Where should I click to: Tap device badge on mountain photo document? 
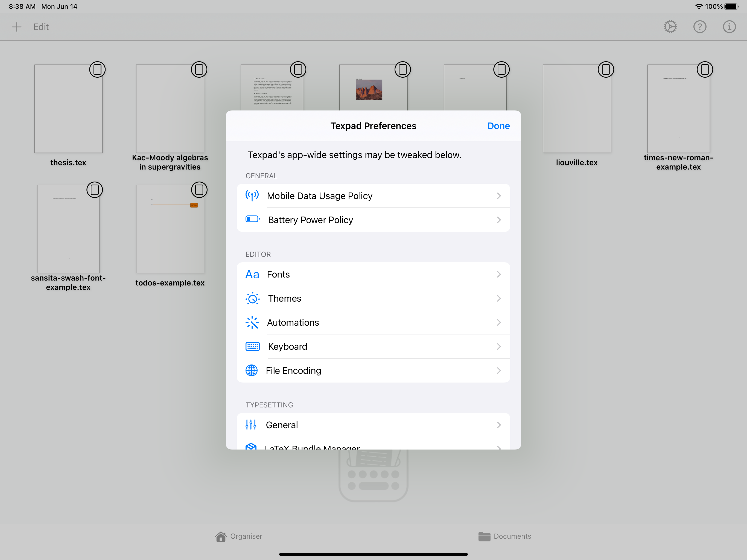click(402, 69)
